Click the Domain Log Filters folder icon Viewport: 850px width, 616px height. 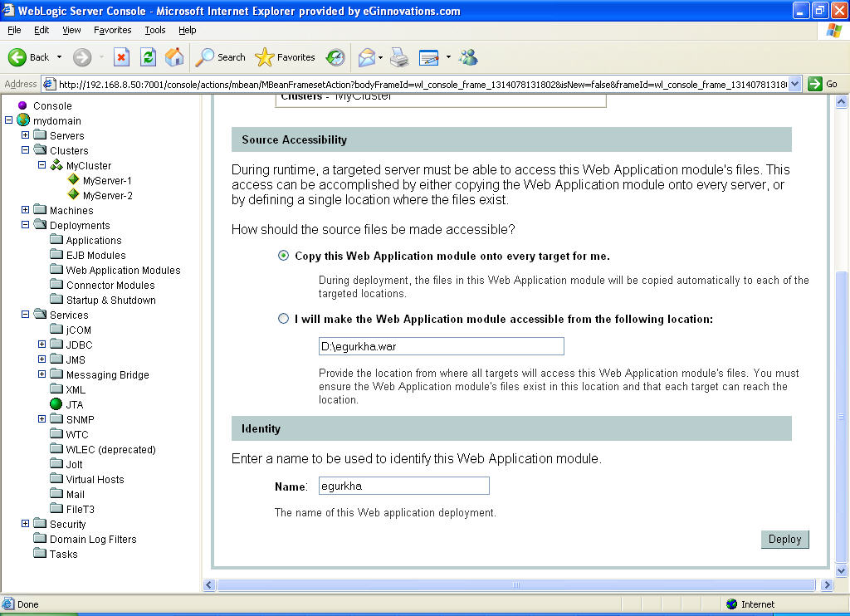click(40, 538)
